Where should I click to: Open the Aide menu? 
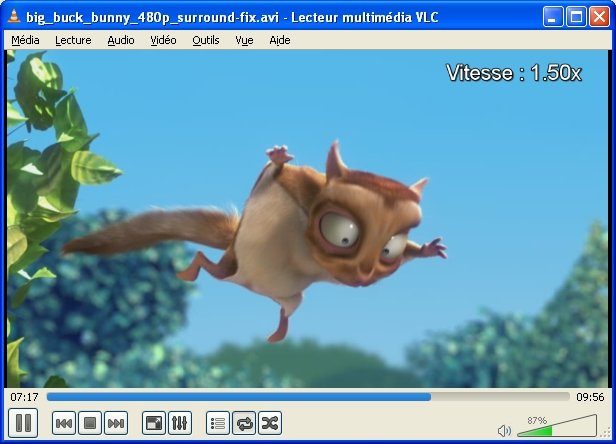[x=280, y=40]
